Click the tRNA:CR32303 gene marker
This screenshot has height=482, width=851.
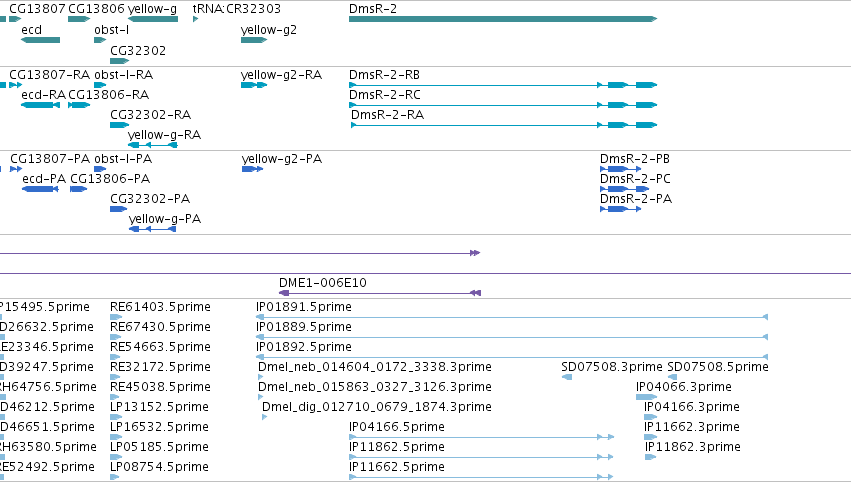click(x=195, y=19)
